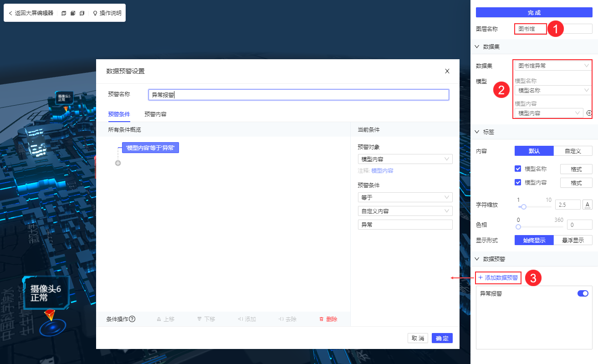The image size is (598, 364).
Task: Open the 模型内容 field dropdown in panel
Action: 549,113
